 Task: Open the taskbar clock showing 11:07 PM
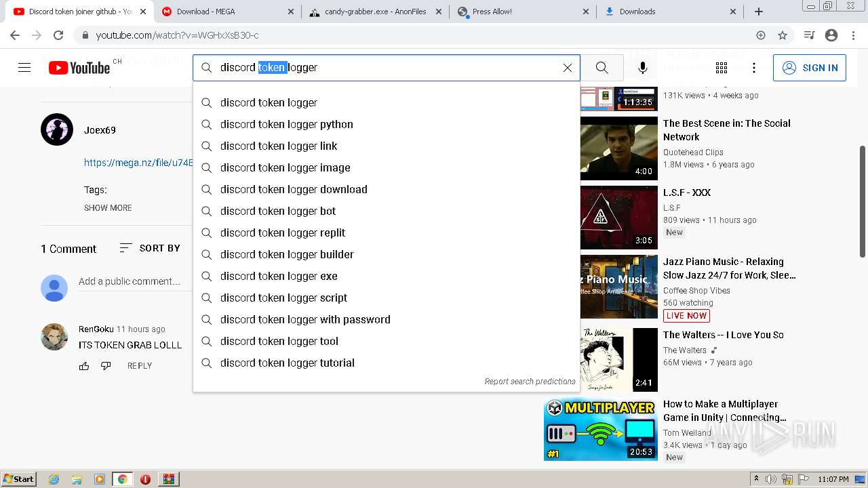pos(833,479)
